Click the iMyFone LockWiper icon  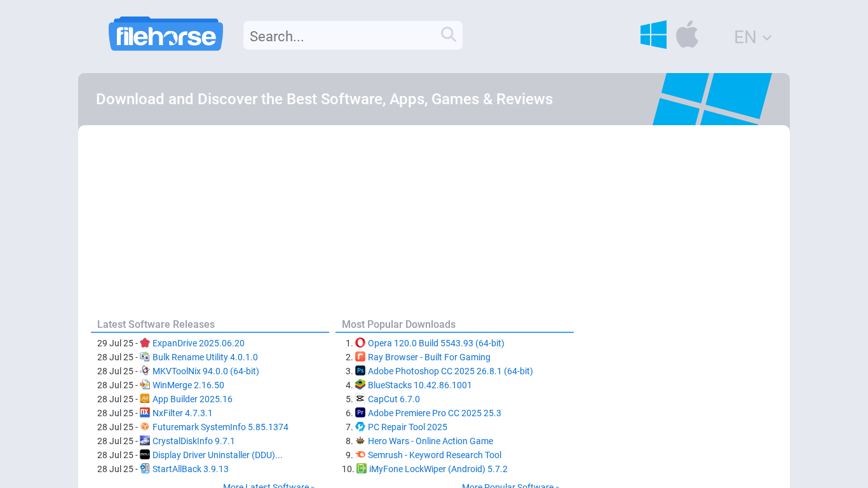[362, 469]
